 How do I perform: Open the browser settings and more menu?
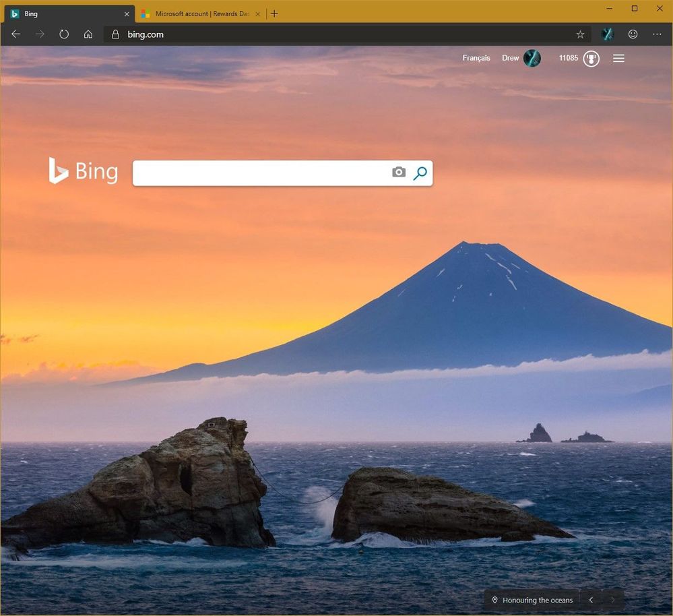coord(657,34)
